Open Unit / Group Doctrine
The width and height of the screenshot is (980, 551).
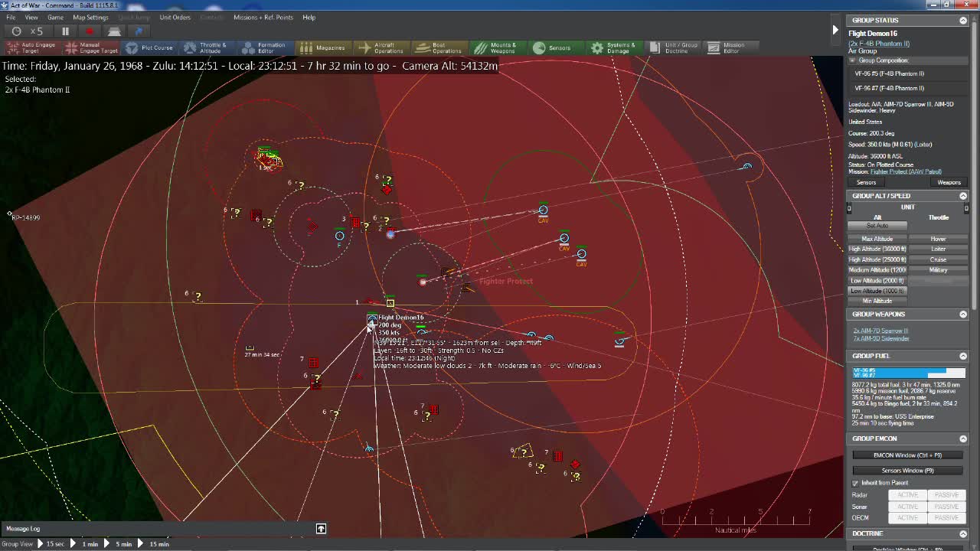coord(674,47)
